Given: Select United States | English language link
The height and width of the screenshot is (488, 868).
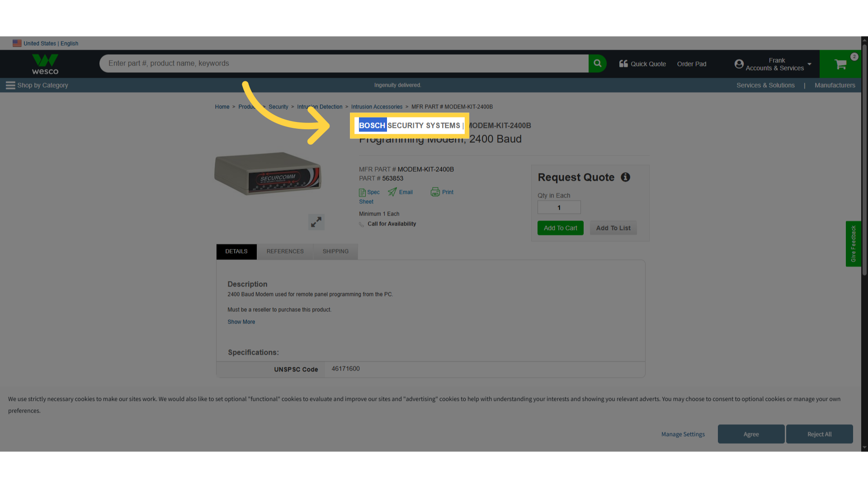Looking at the screenshot, I should coord(51,43).
